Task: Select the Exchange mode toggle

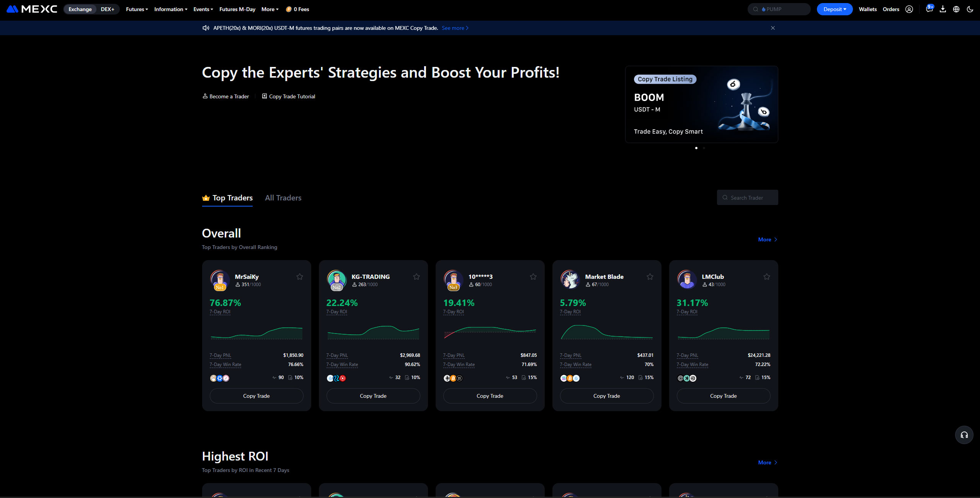Action: pos(80,9)
